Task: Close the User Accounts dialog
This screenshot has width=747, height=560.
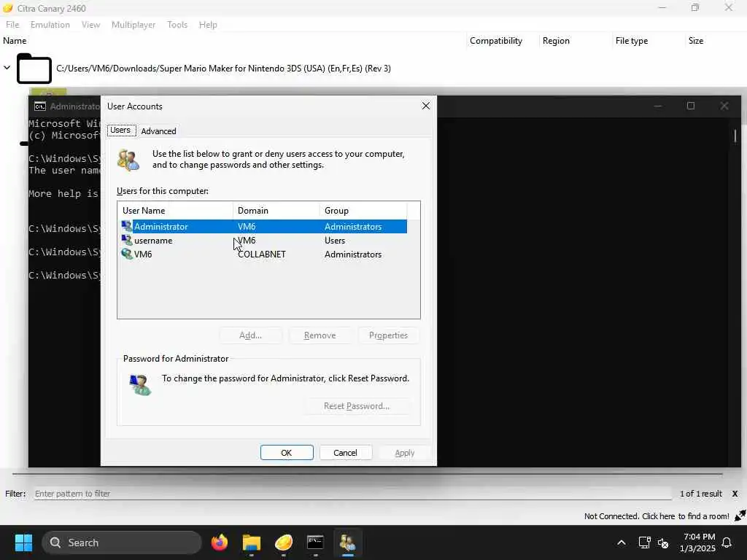Action: tap(426, 106)
